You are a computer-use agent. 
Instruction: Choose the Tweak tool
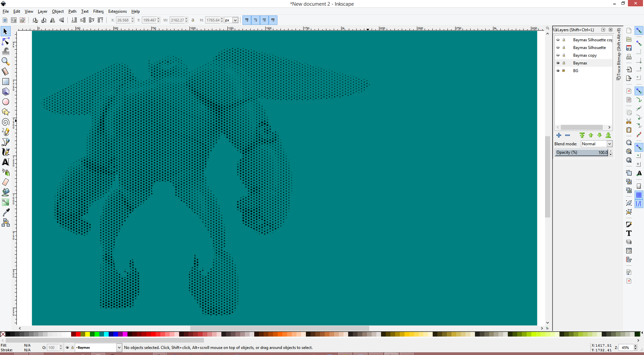point(5,51)
